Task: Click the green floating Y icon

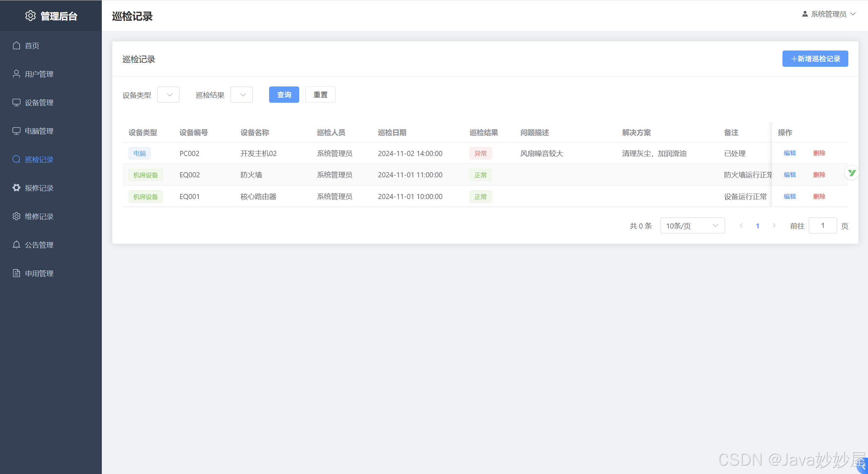Action: [852, 173]
